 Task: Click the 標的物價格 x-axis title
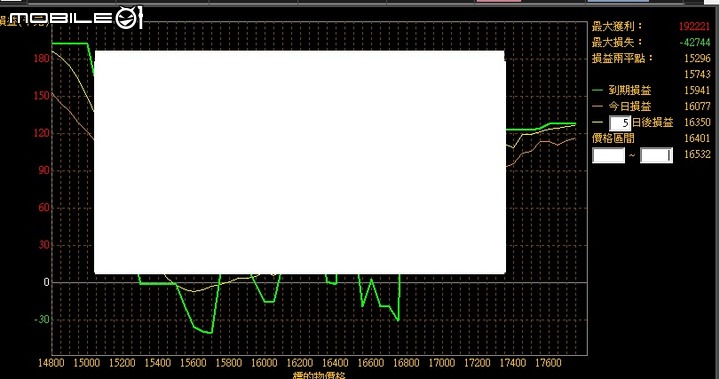click(319, 375)
